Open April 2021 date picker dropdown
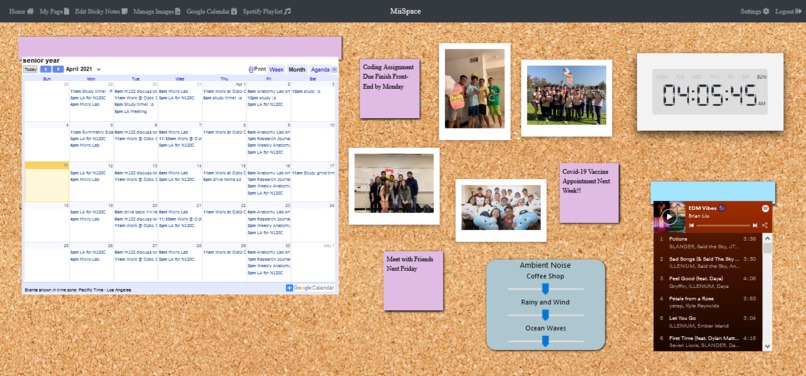 coord(99,69)
